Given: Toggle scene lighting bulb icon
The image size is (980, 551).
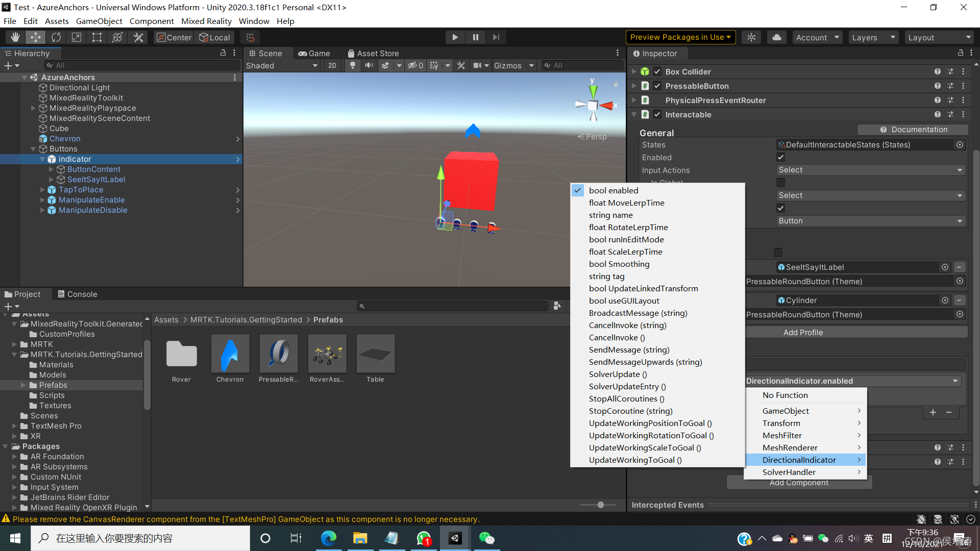Looking at the screenshot, I should 352,65.
